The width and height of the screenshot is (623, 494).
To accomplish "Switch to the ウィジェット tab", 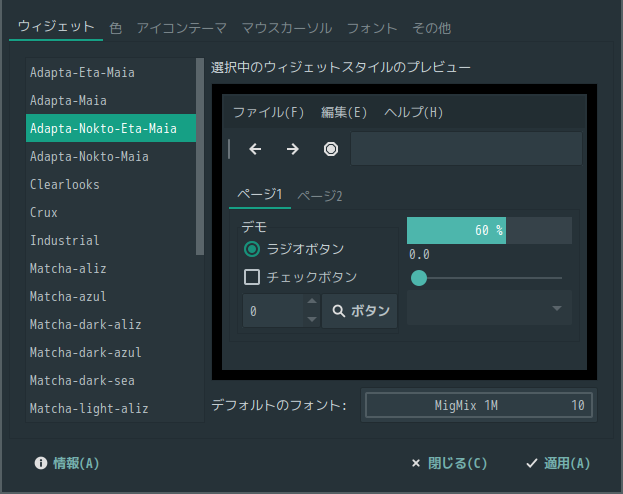I will point(56,27).
